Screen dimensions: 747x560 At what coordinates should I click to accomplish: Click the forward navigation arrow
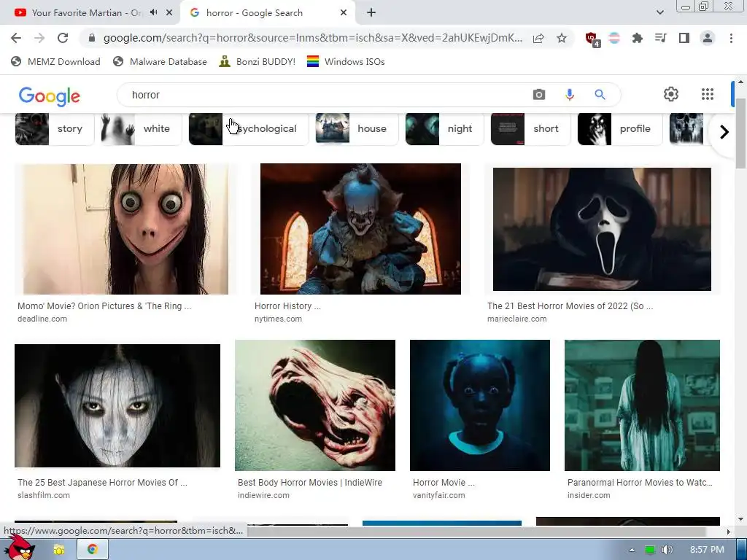pyautogui.click(x=39, y=38)
